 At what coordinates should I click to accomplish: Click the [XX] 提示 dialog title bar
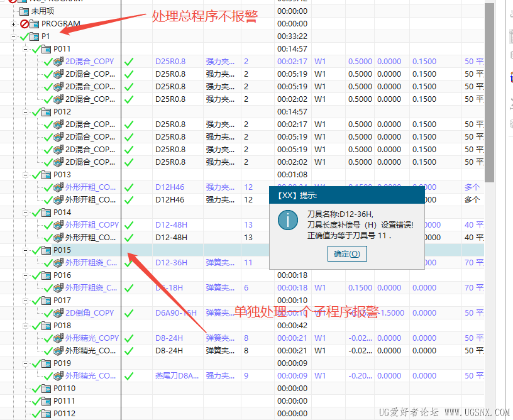coord(347,196)
